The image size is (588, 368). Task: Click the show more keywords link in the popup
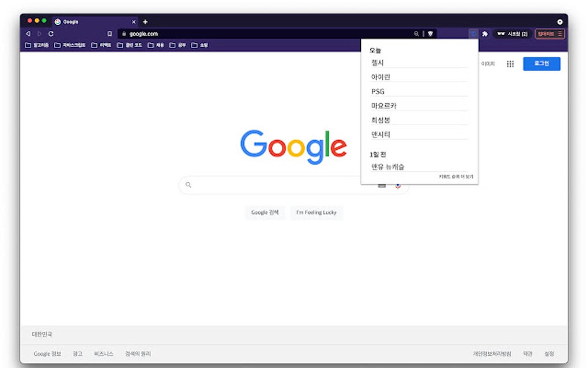pyautogui.click(x=456, y=177)
